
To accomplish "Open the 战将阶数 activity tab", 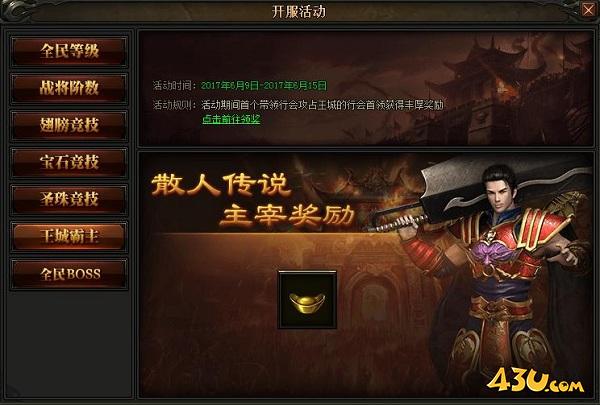I will pyautogui.click(x=69, y=88).
